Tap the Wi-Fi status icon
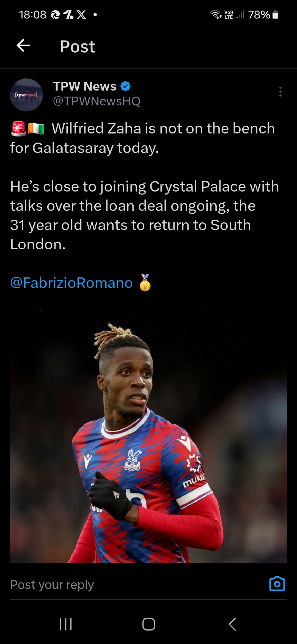This screenshot has height=644, width=297. point(216,14)
